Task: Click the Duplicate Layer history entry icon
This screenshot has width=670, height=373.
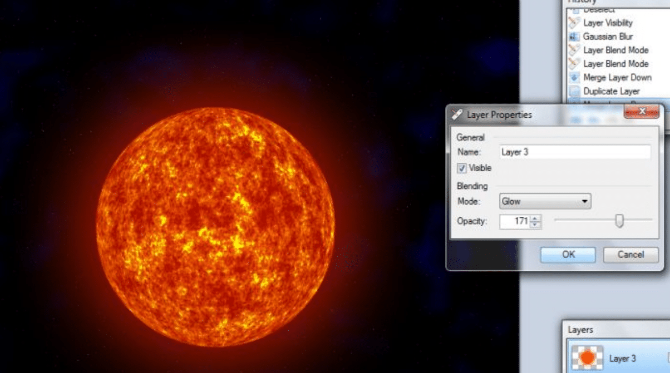Action: point(575,91)
